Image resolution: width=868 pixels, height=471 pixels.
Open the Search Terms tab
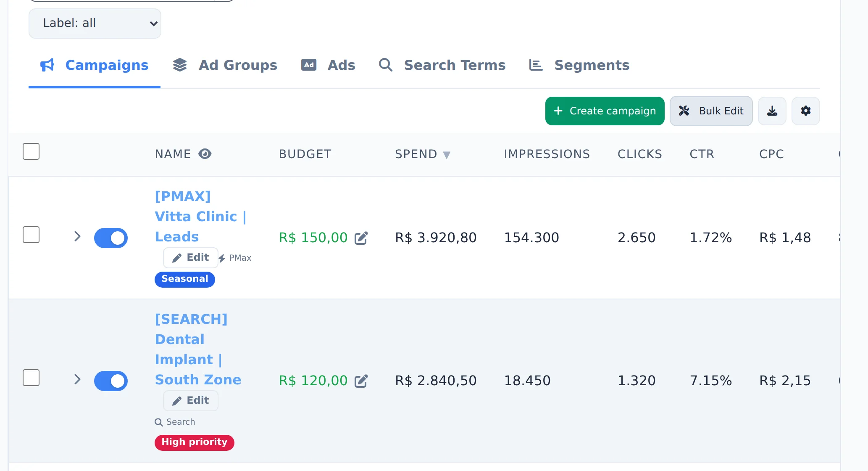click(442, 65)
